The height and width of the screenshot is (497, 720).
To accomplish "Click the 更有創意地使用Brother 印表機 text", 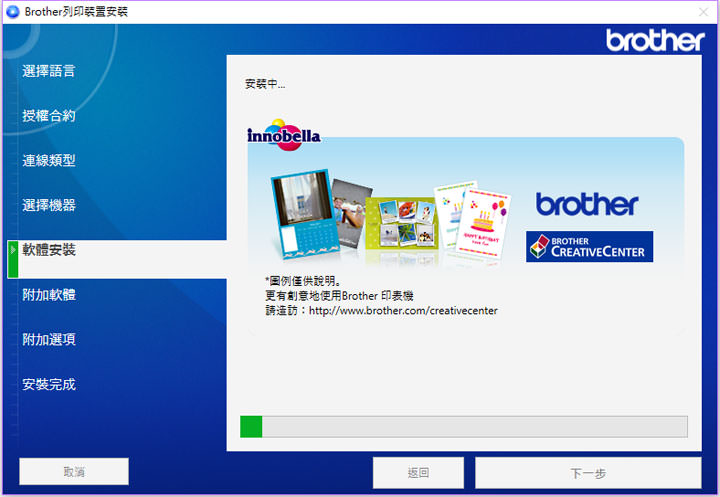I will click(339, 296).
